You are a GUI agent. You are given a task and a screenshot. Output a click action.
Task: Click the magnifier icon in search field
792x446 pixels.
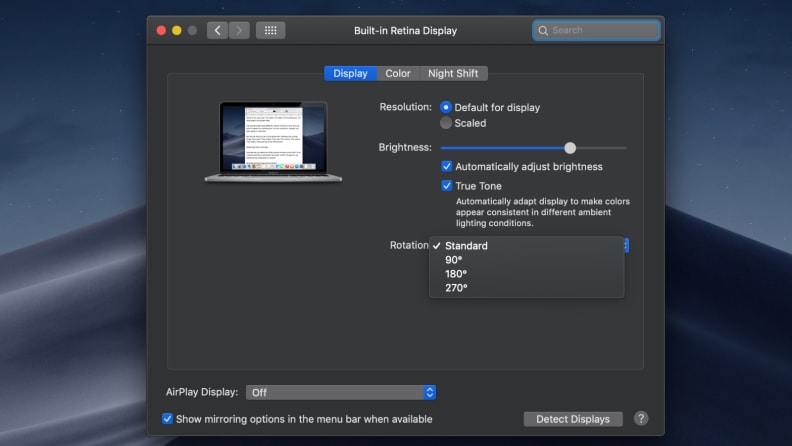(543, 31)
